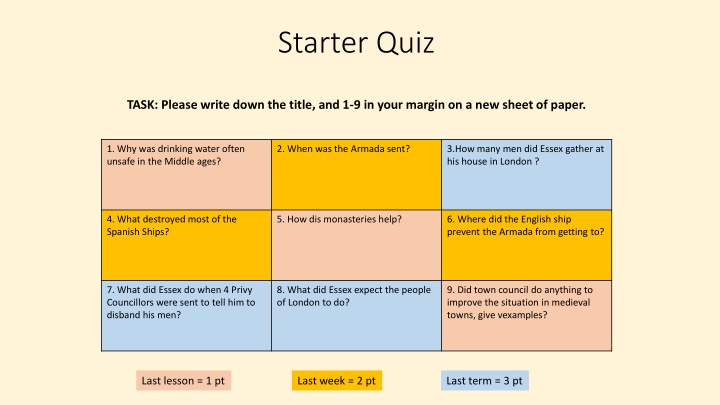Screen dimensions: 720x405
Task: Select question 8 about people of London
Action: [x=356, y=316]
